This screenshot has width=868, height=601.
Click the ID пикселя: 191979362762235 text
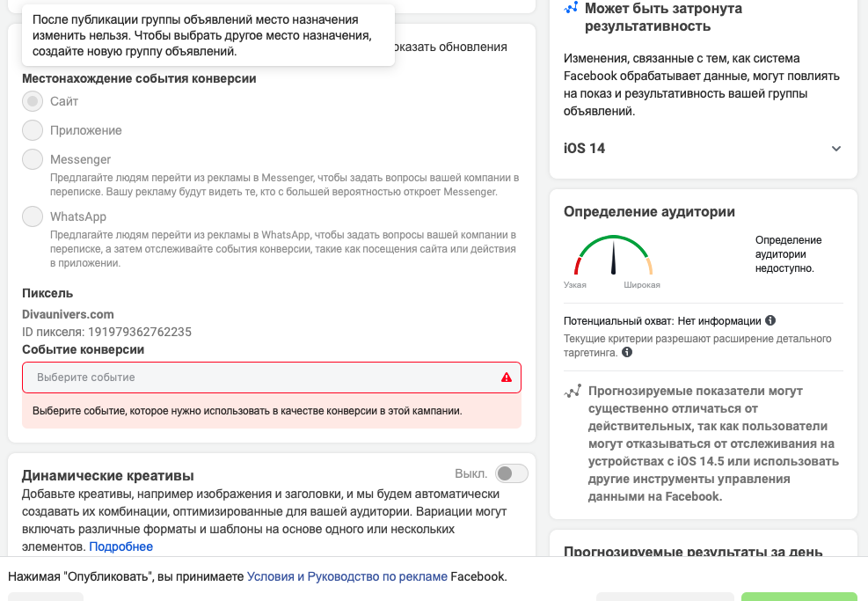point(106,332)
